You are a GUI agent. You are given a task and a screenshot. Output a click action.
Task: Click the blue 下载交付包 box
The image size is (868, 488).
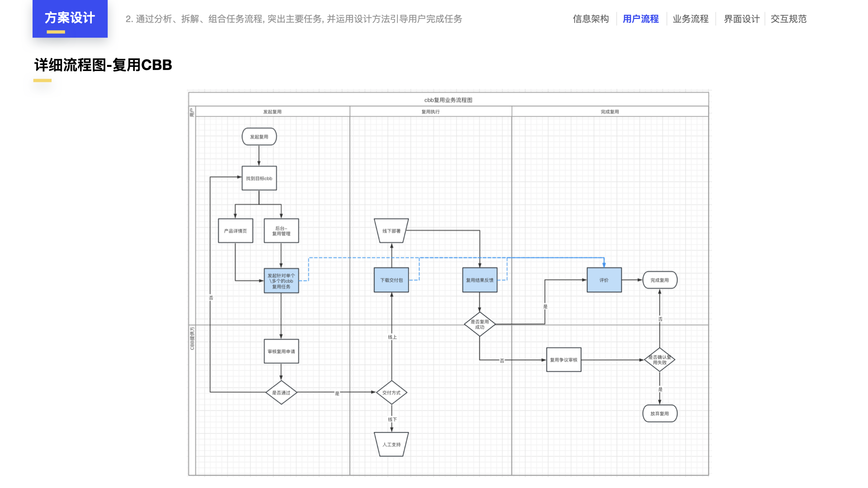point(392,280)
